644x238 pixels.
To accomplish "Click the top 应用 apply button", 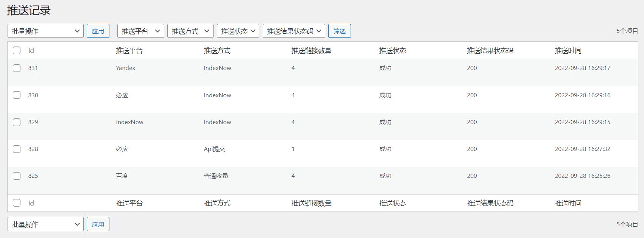I will click(x=98, y=31).
